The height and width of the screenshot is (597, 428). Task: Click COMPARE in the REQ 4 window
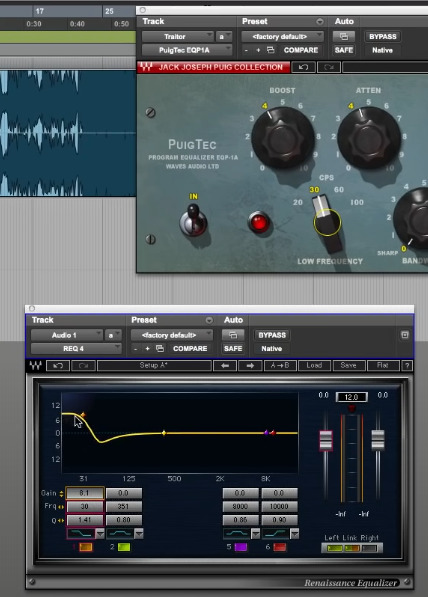[190, 349]
